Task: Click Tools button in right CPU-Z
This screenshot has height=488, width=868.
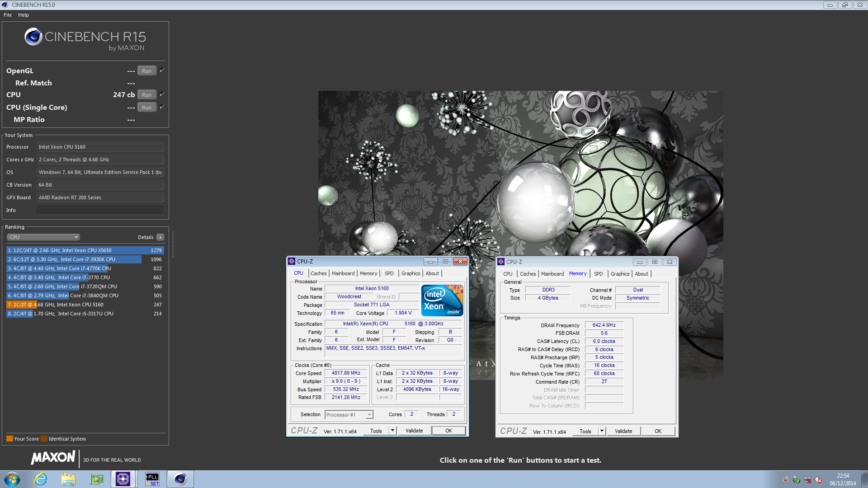Action: (x=585, y=432)
